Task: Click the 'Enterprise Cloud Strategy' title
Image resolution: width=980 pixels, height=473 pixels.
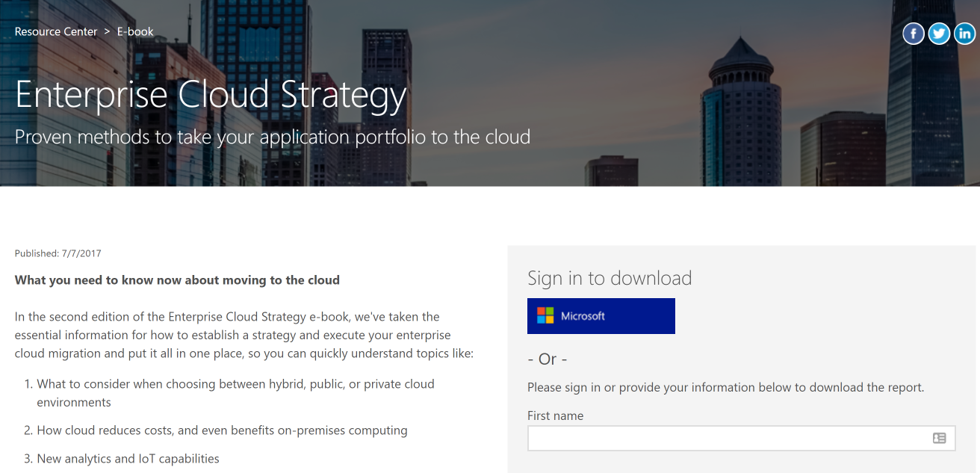Action: [210, 94]
